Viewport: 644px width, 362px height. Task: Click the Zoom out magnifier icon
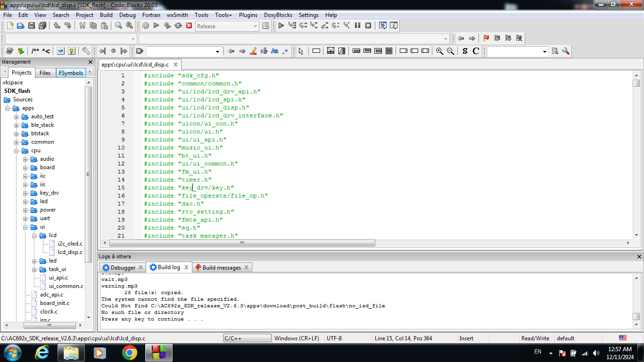point(451,51)
